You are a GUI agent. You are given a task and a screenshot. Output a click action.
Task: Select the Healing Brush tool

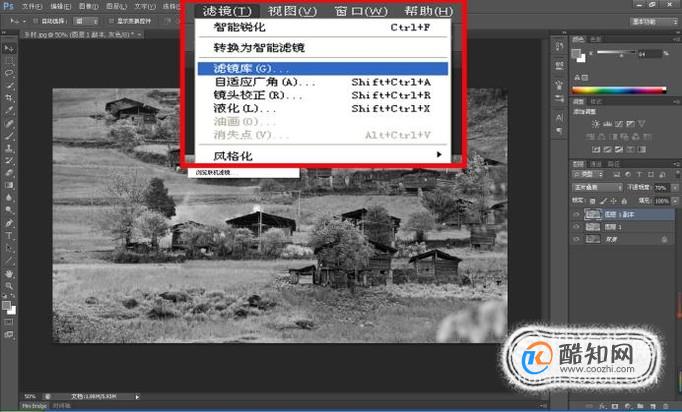[9, 123]
